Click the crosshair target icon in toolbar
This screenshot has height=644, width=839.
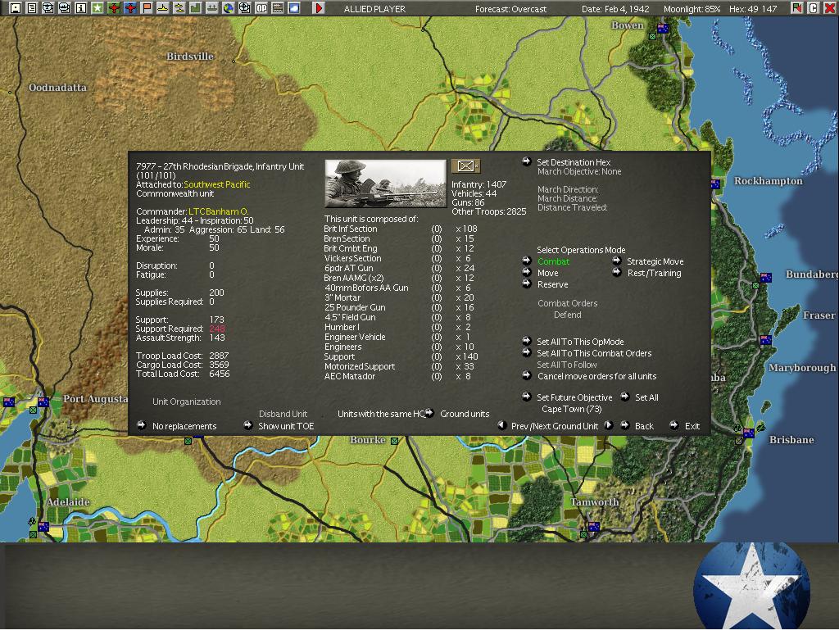coord(245,8)
